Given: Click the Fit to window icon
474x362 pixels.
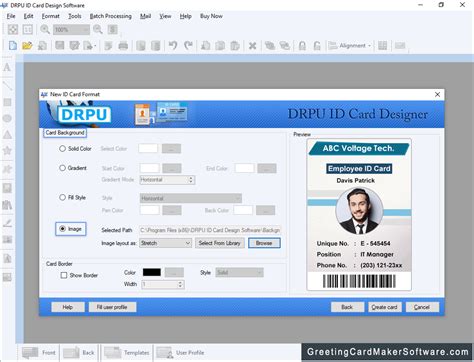Looking at the screenshot, I should [x=13, y=29].
